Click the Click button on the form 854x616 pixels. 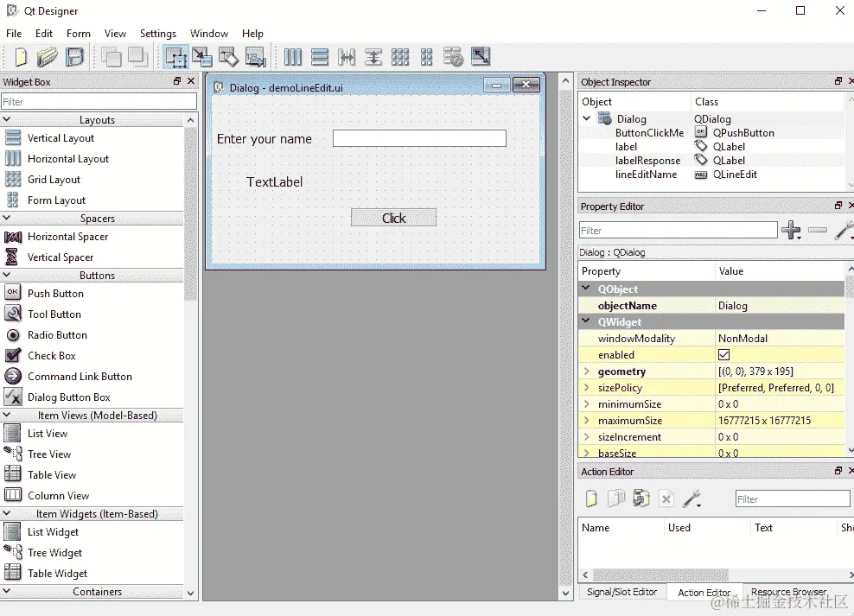[x=393, y=218]
